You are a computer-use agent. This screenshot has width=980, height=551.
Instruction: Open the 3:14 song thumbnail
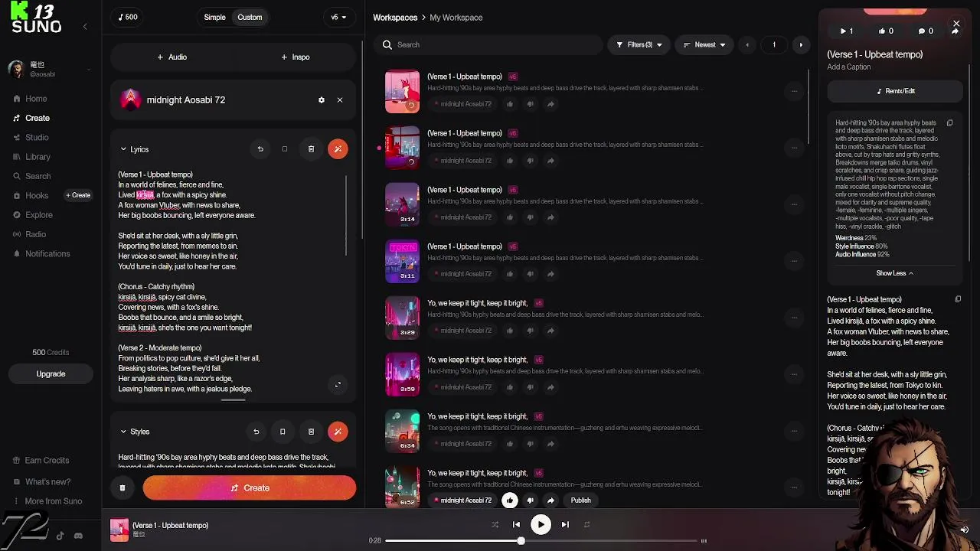pyautogui.click(x=402, y=204)
